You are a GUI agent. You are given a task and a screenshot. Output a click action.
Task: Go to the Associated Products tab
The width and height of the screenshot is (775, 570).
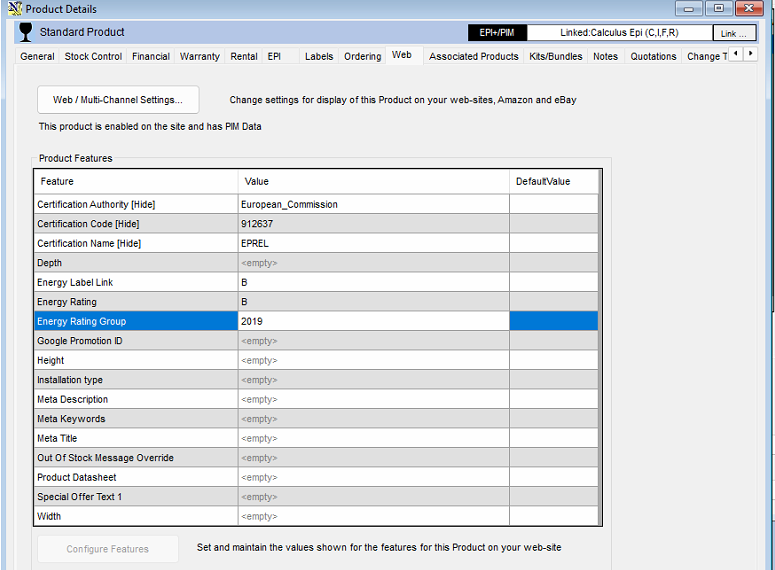coord(473,57)
